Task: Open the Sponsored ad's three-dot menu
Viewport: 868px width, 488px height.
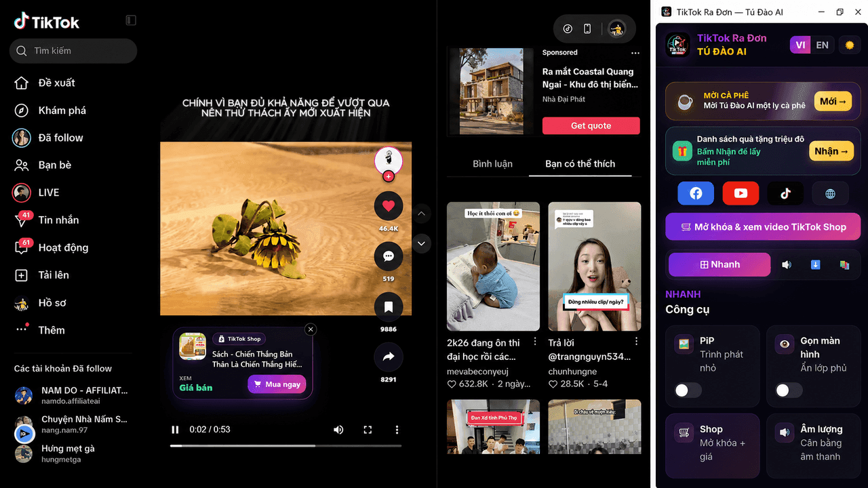Action: 635,53
